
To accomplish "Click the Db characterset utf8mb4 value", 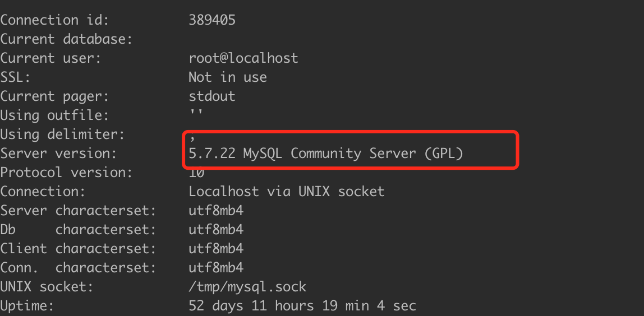I will tap(216, 230).
